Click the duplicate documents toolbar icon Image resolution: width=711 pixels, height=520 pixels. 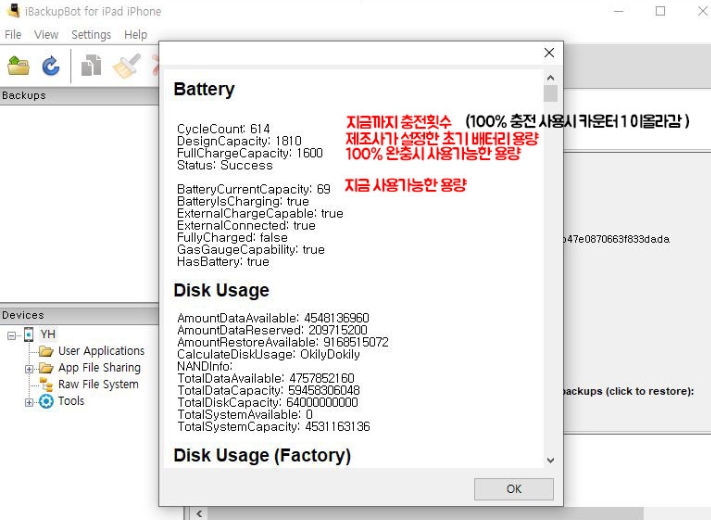click(91, 65)
